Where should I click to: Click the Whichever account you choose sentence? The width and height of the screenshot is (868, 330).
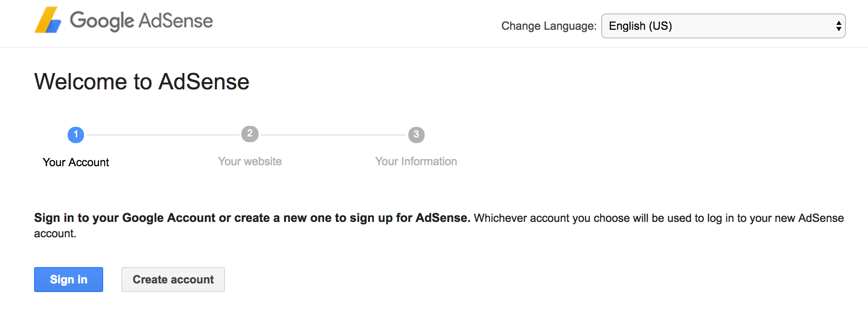659,218
